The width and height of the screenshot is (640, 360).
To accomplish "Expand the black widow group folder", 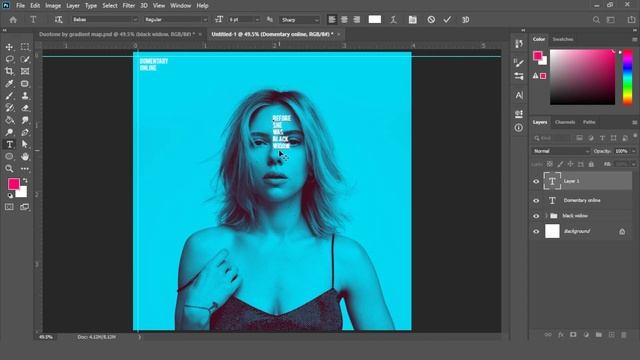I will [546, 216].
